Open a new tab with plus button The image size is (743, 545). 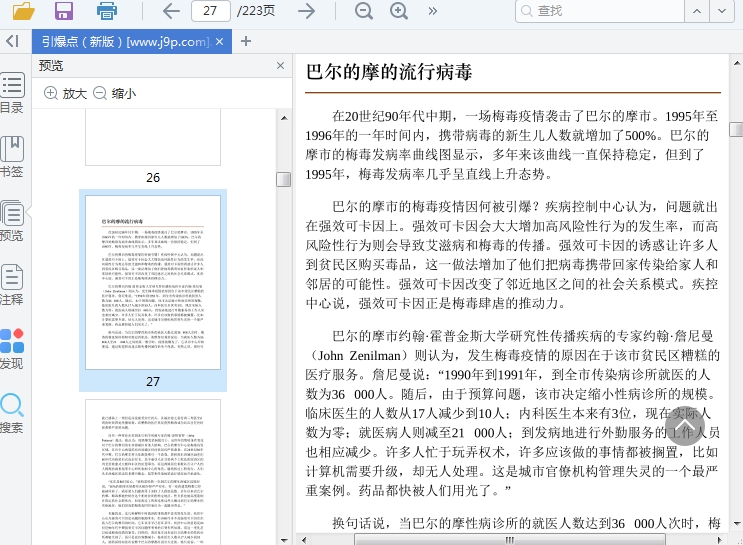(x=246, y=42)
